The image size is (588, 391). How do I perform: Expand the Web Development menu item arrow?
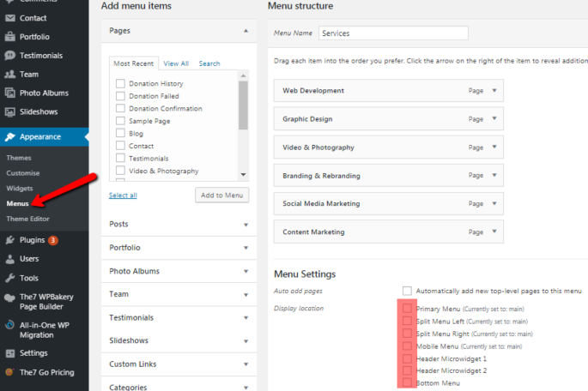click(x=494, y=90)
